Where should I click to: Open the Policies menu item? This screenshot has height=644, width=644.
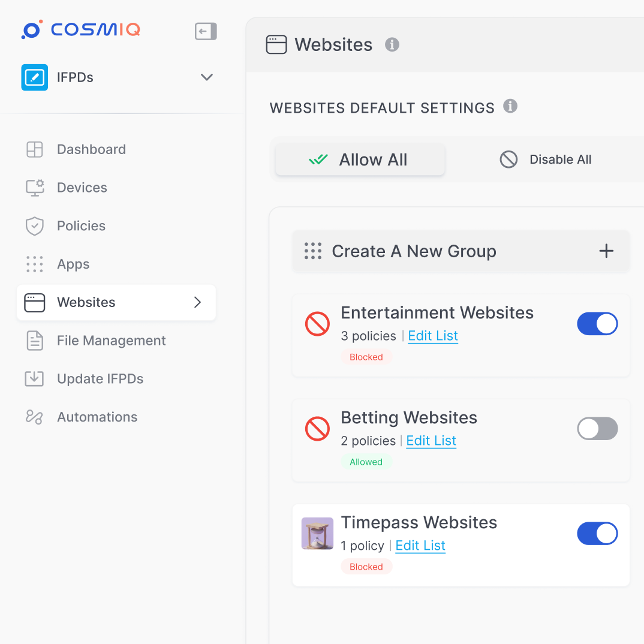tap(81, 226)
